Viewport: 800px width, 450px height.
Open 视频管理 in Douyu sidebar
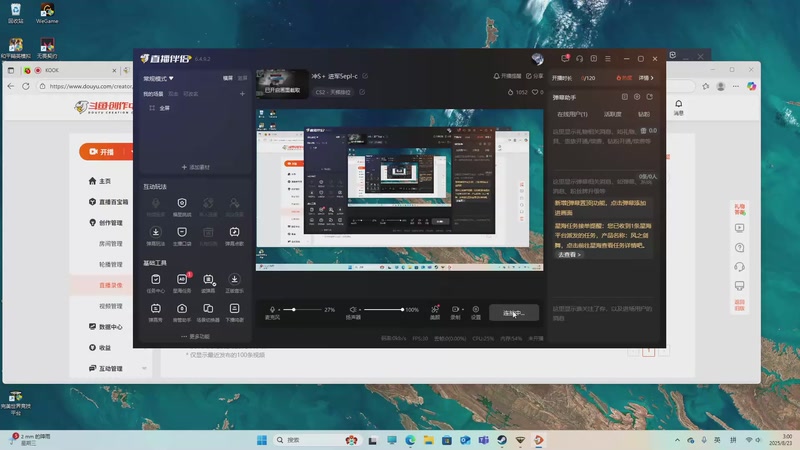click(x=111, y=306)
